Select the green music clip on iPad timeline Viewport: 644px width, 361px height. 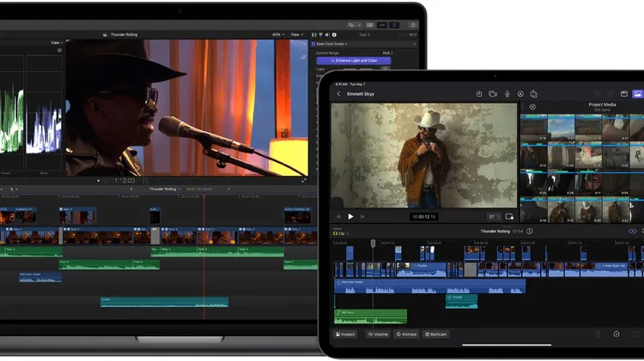(x=370, y=316)
